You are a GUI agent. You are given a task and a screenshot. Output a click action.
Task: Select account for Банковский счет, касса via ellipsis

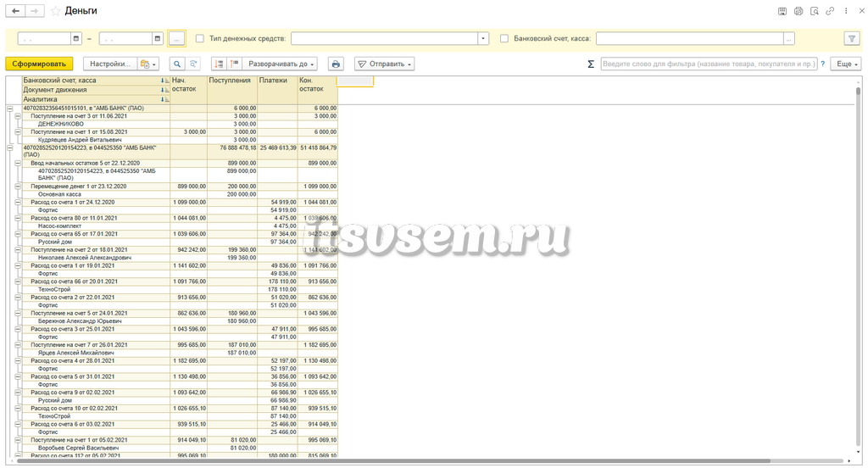[x=789, y=38]
